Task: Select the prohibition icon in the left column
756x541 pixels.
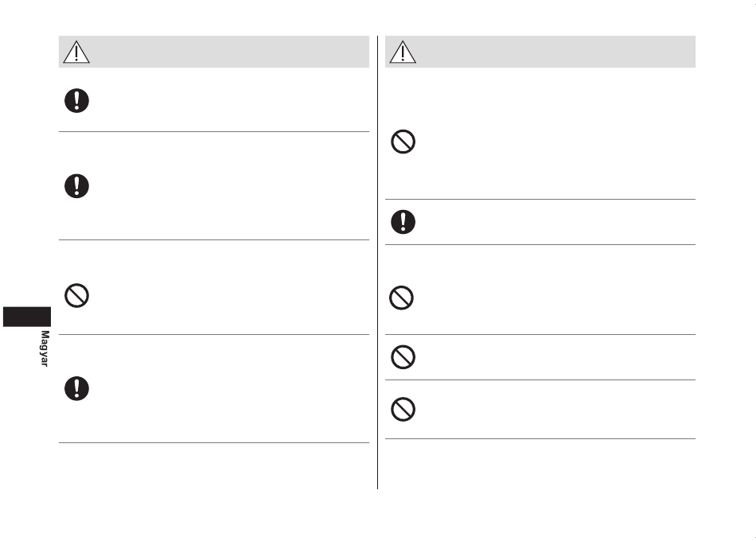Action: click(76, 296)
